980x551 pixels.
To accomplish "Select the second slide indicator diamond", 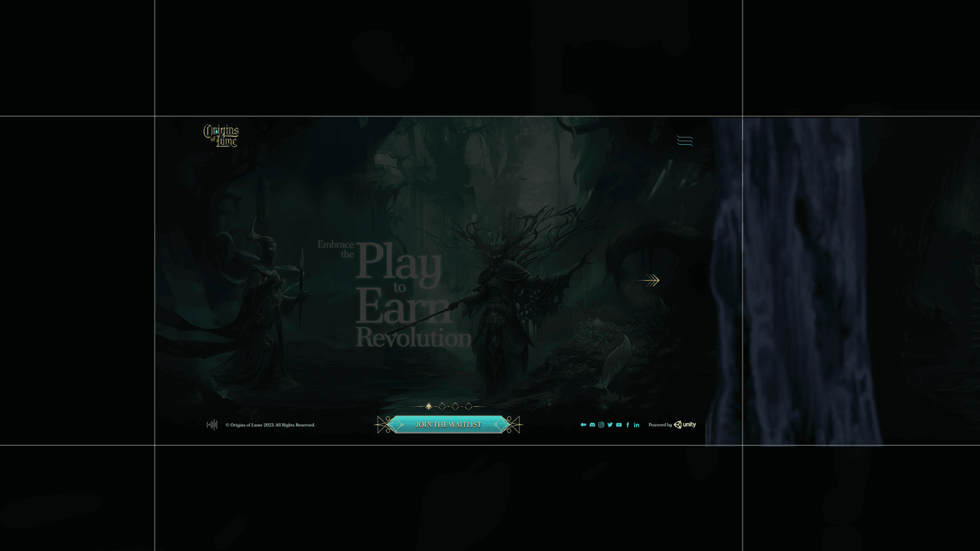I will 442,406.
